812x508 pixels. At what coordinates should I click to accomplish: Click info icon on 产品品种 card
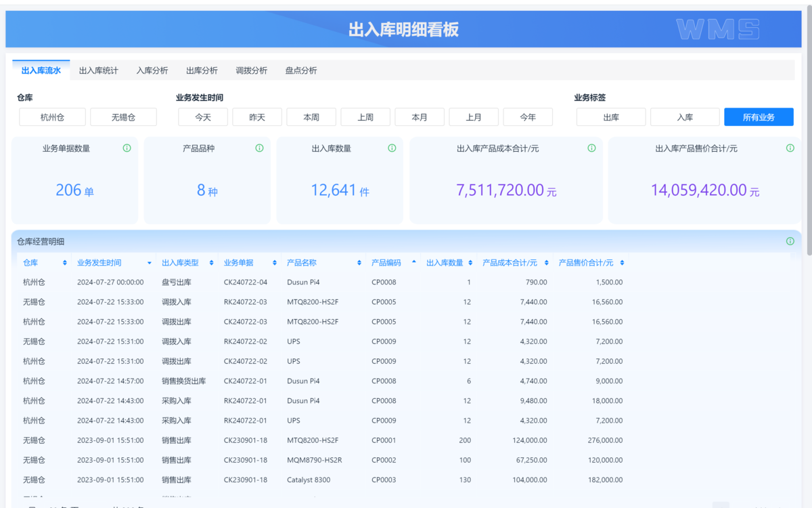259,148
